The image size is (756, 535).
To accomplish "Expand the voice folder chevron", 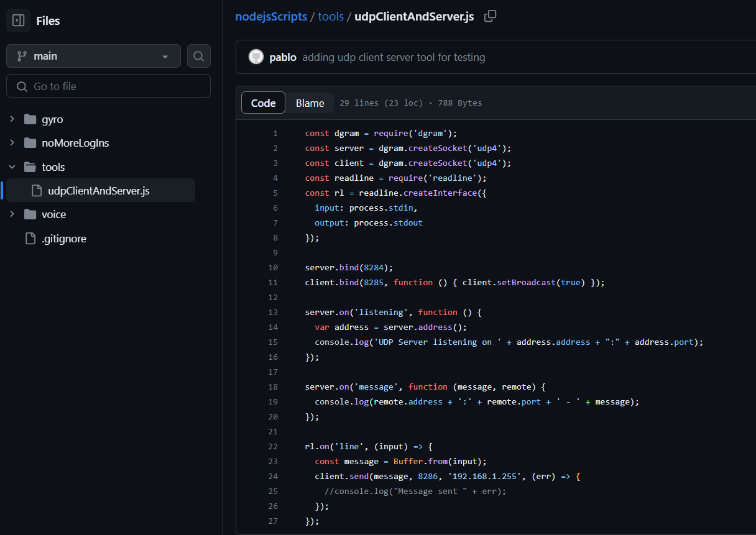I will coord(12,214).
